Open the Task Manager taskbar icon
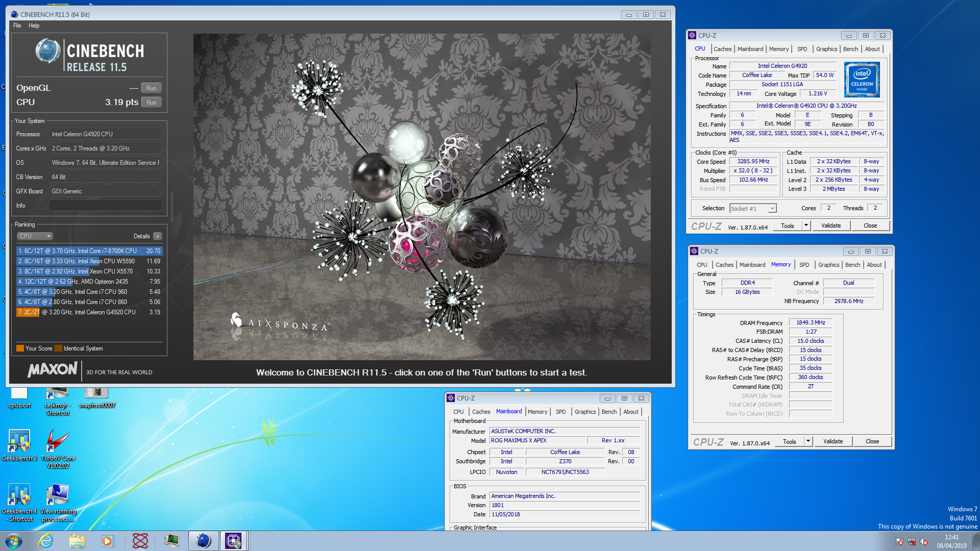The image size is (980, 551). (x=171, y=541)
